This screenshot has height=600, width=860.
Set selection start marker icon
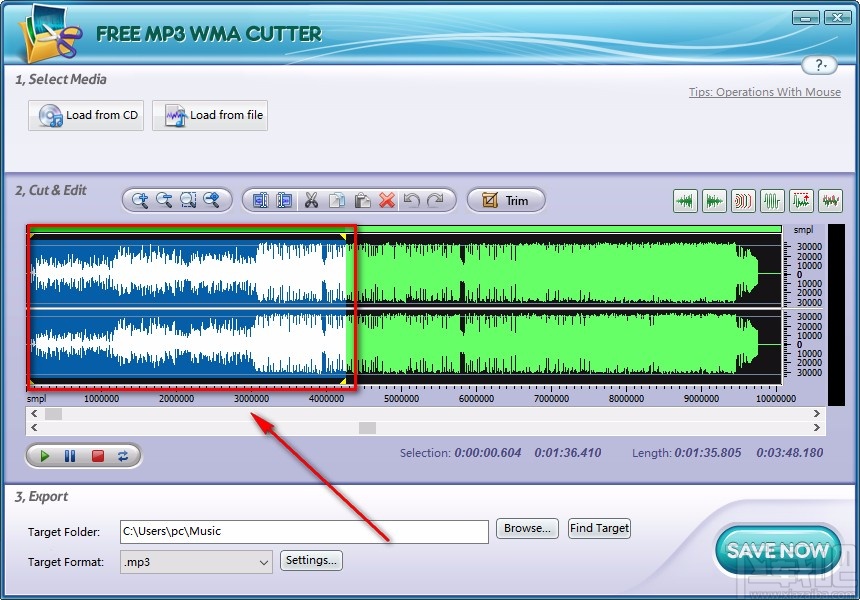pos(261,200)
